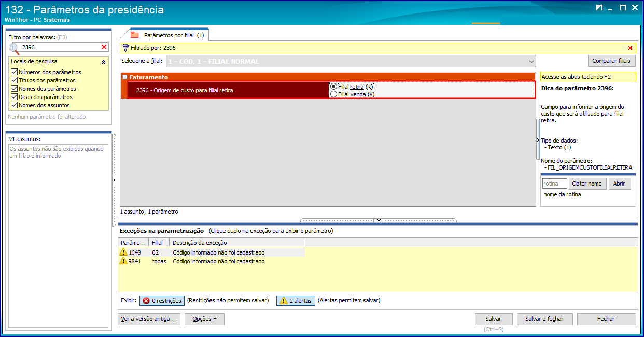Collapse the left panel splitter arrow
This screenshot has width=644, height=337.
point(114,180)
